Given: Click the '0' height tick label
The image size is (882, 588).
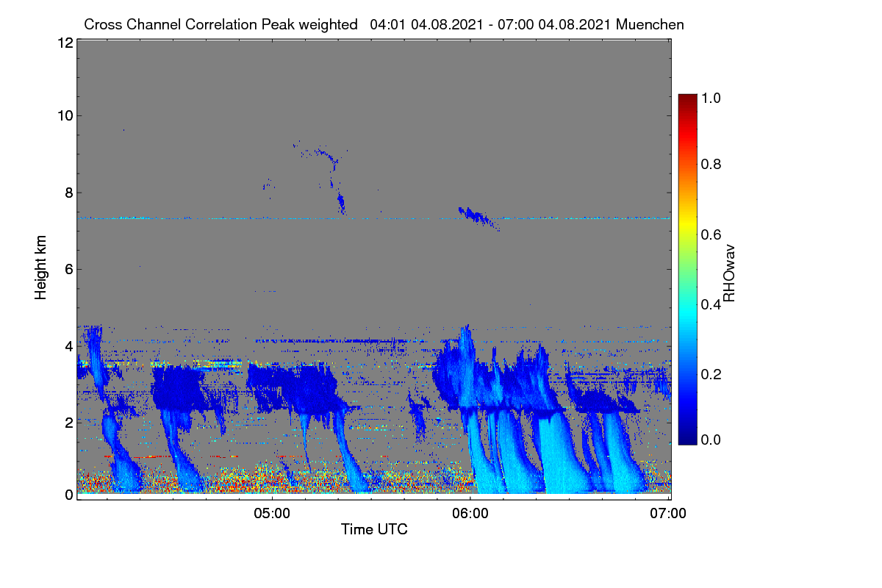Looking at the screenshot, I should 69,495.
